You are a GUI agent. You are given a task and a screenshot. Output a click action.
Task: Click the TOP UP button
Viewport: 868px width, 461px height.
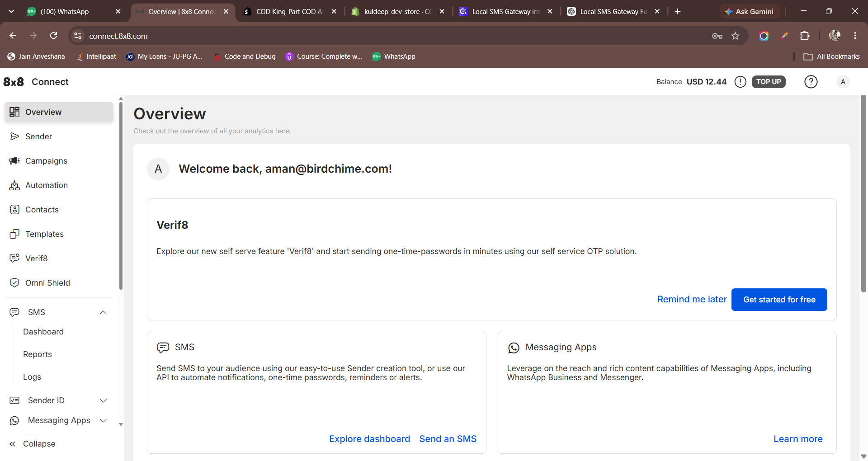click(x=769, y=82)
